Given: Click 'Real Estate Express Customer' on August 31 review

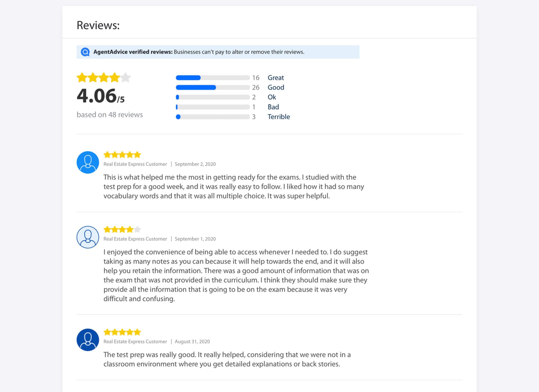Looking at the screenshot, I should (x=135, y=341).
